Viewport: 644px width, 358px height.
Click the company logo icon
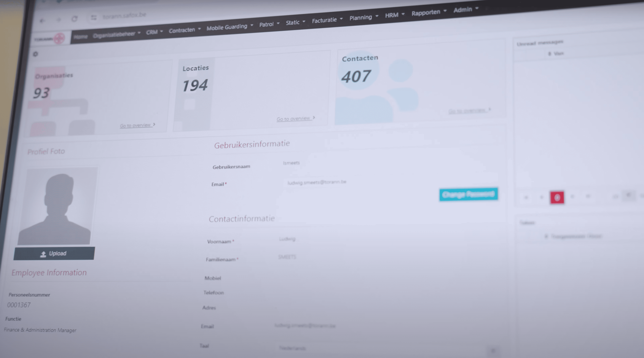[59, 38]
